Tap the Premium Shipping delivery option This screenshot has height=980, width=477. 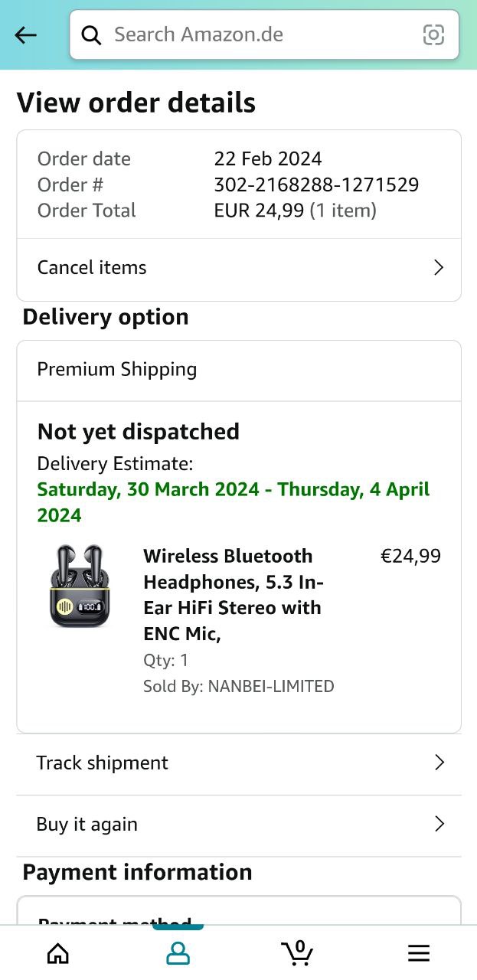pyautogui.click(x=117, y=369)
